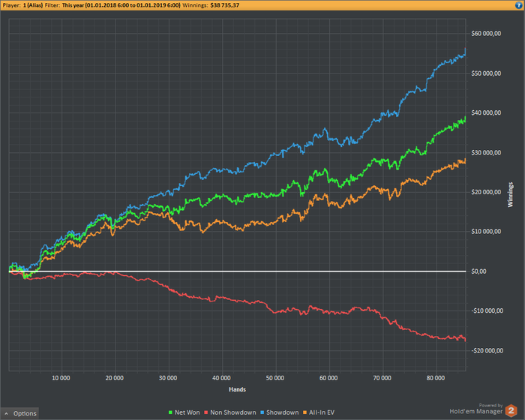Click the 80 000 hands axis label
The width and height of the screenshot is (525, 420).
[436, 378]
